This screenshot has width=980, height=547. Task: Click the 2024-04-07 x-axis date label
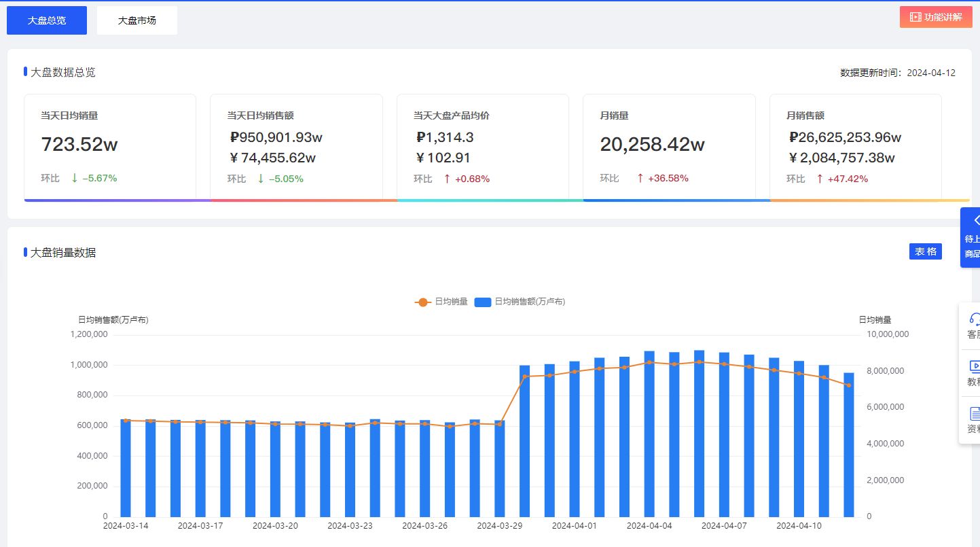pos(724,526)
